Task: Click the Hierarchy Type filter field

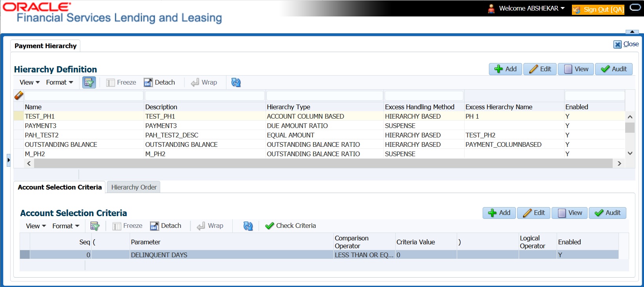Action: click(x=325, y=96)
